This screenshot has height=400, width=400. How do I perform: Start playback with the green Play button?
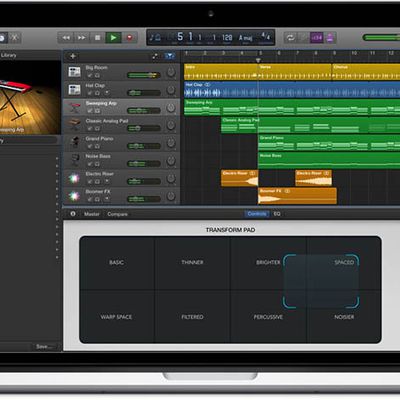pyautogui.click(x=113, y=38)
